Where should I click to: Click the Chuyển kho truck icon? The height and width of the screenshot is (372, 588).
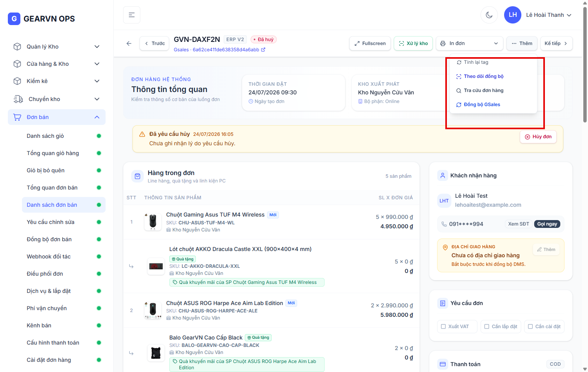pyautogui.click(x=18, y=99)
